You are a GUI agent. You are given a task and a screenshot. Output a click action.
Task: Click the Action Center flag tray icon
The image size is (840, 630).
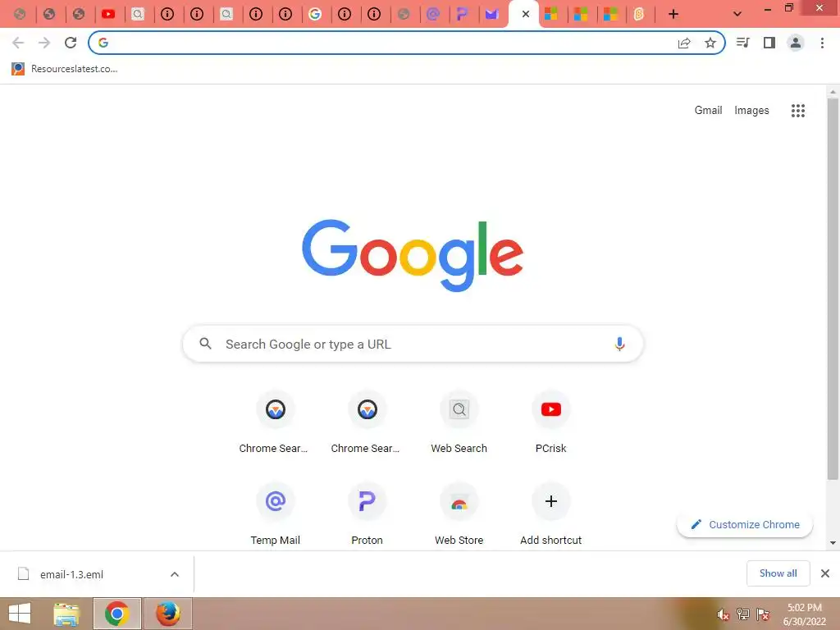(763, 614)
